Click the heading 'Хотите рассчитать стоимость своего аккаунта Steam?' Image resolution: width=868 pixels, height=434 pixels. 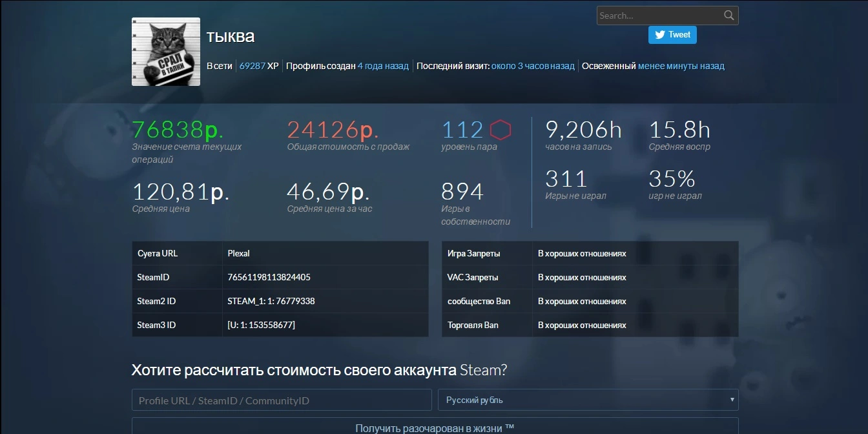319,370
